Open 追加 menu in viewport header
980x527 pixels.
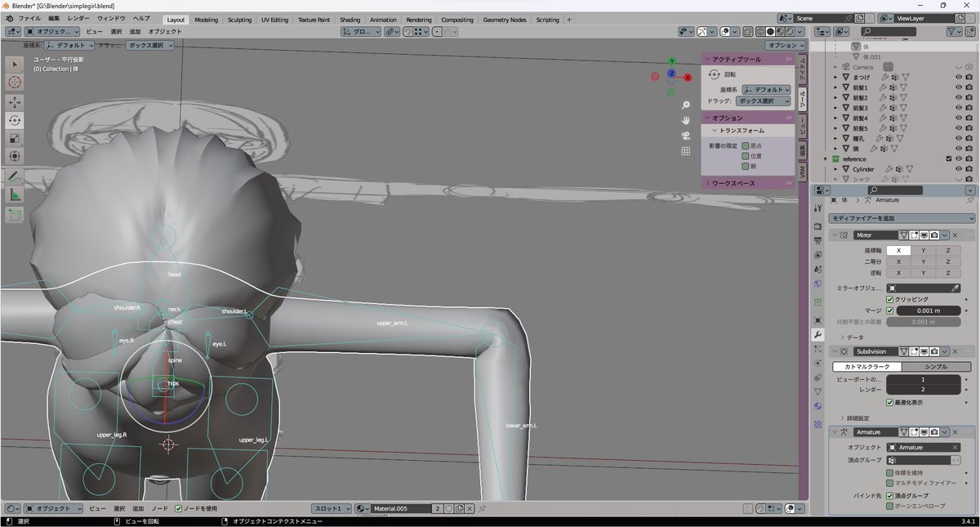tap(135, 31)
